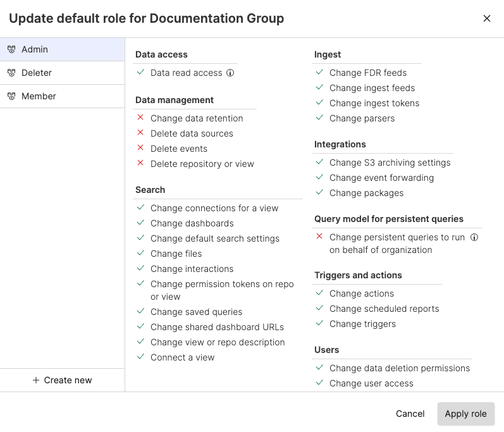Screen dimensions: 504x432
Task: Click the red X for Change data retention
Action: (140, 118)
